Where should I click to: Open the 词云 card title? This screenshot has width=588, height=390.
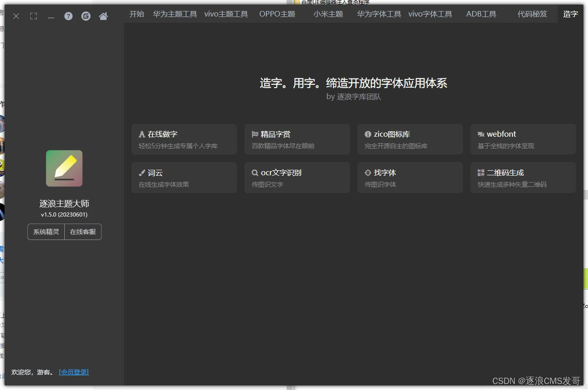click(155, 173)
